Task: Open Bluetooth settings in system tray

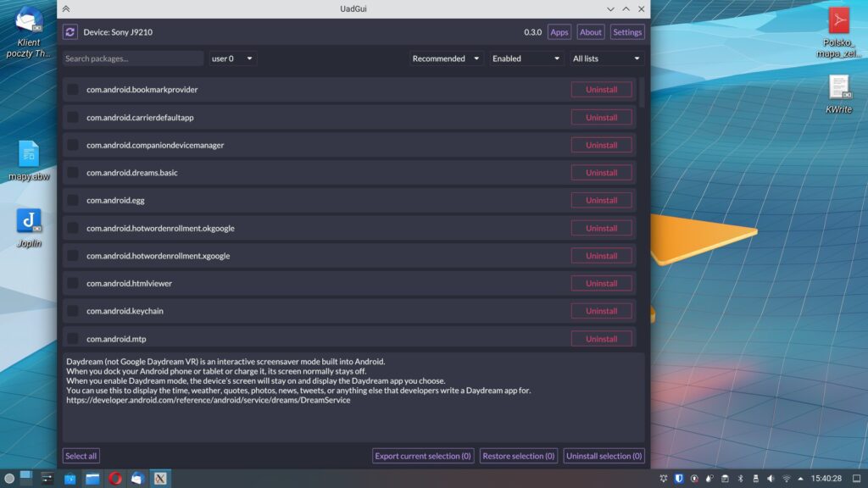Action: [x=740, y=479]
